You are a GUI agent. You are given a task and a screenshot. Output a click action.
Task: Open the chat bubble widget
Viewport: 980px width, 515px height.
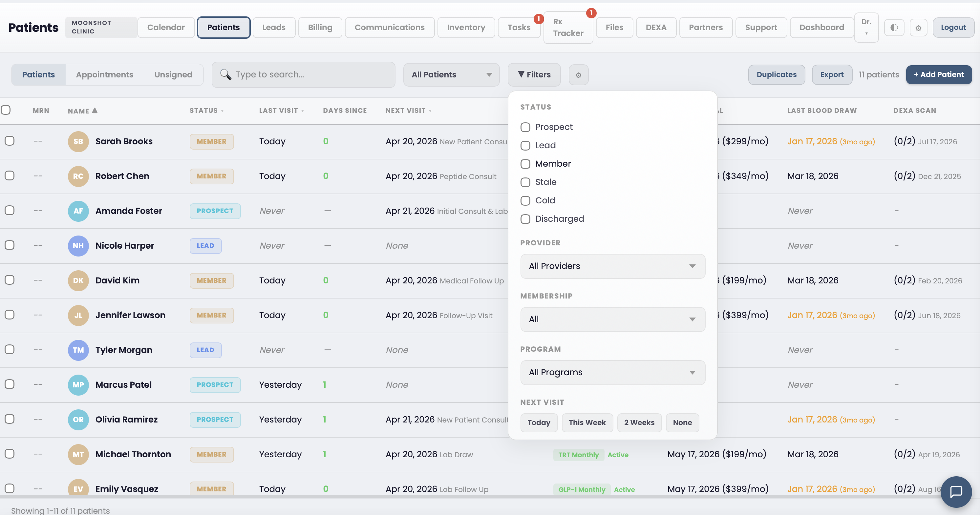956,491
